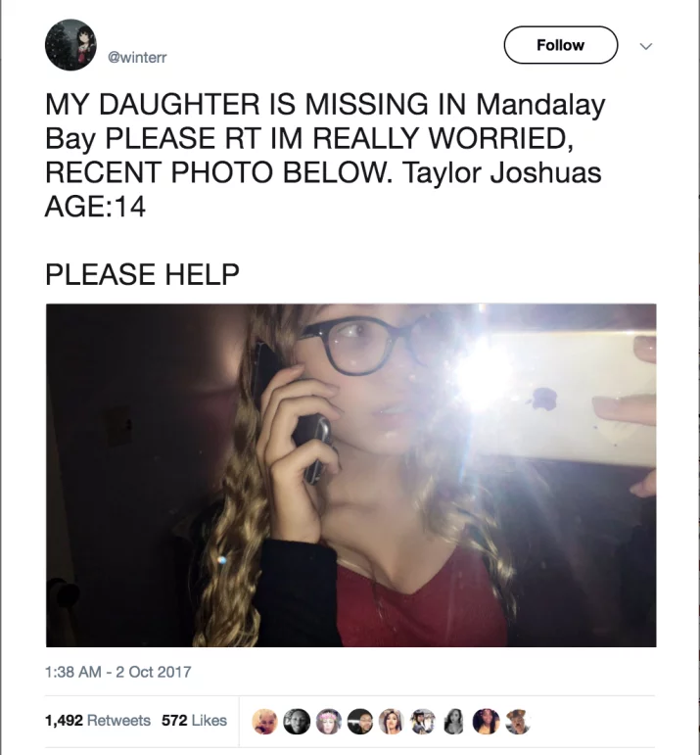The image size is (700, 755).
Task: Click the PLEASE HELP text line
Action: pos(142,274)
